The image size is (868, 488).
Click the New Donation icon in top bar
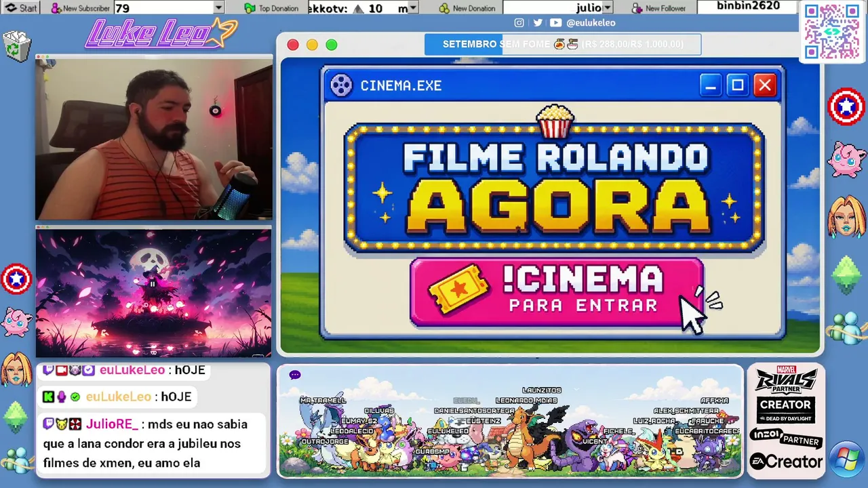[444, 8]
